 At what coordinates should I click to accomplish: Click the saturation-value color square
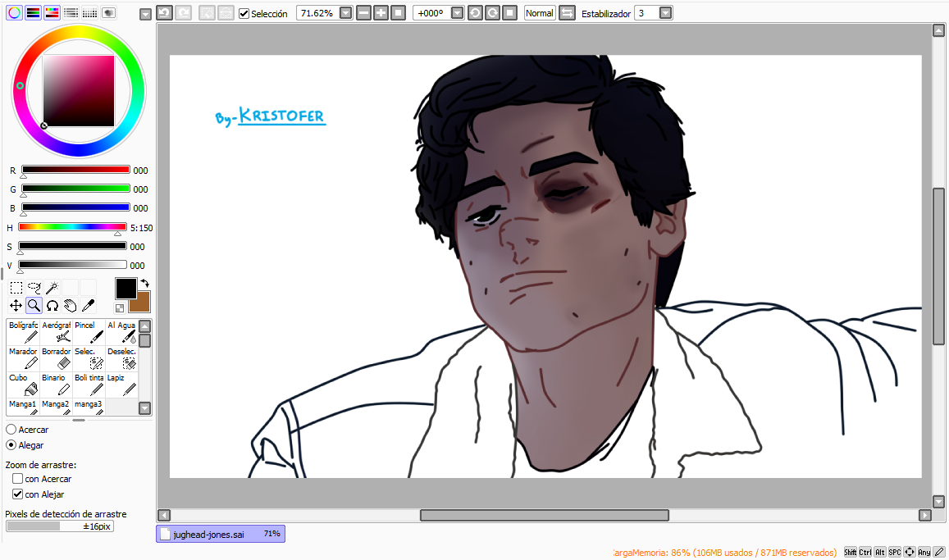pyautogui.click(x=79, y=91)
